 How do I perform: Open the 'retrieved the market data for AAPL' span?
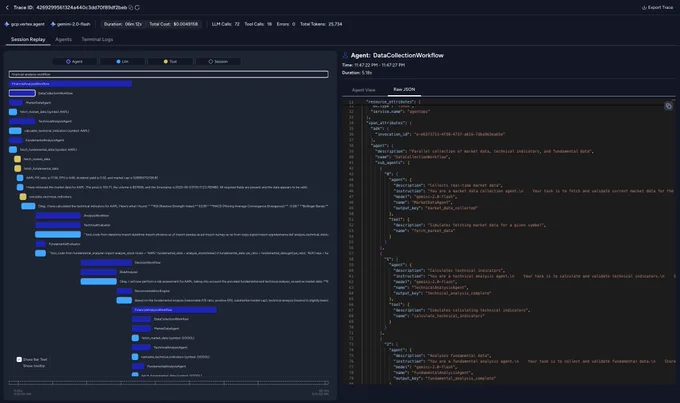pyautogui.click(x=20, y=187)
